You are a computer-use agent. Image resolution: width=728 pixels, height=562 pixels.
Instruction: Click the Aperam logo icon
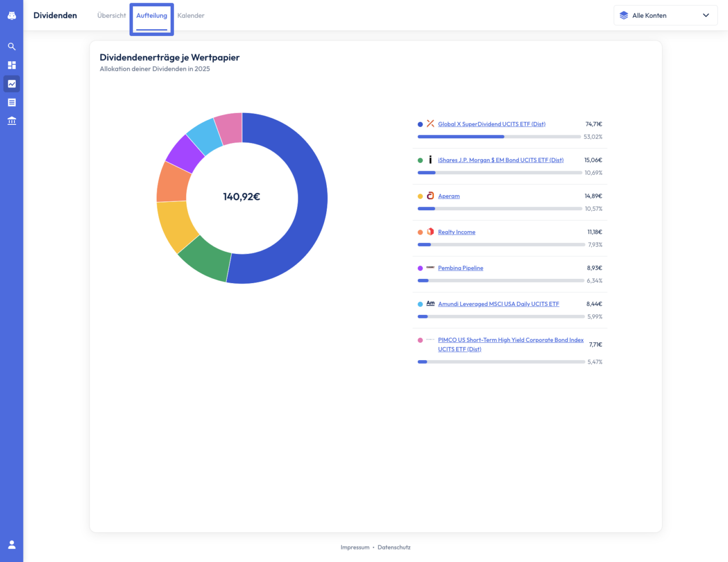430,196
